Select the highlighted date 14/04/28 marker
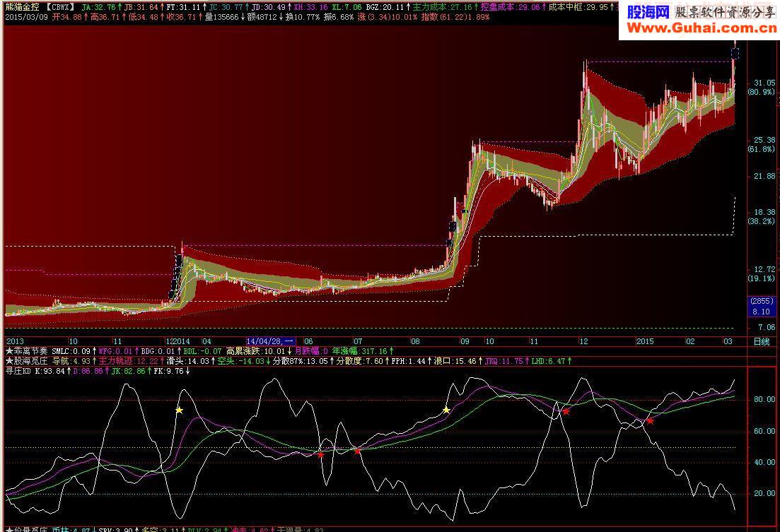Screen dimensions: 780x532 271,341
